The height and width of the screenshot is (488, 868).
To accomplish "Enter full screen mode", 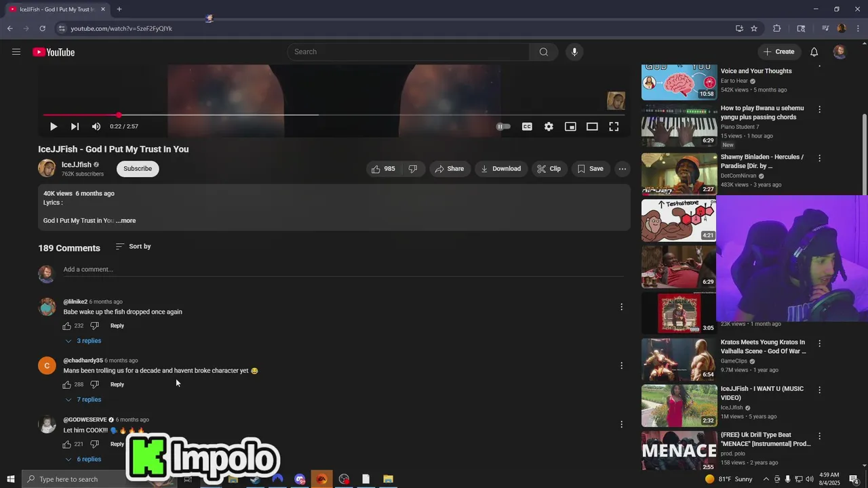I will [614, 127].
